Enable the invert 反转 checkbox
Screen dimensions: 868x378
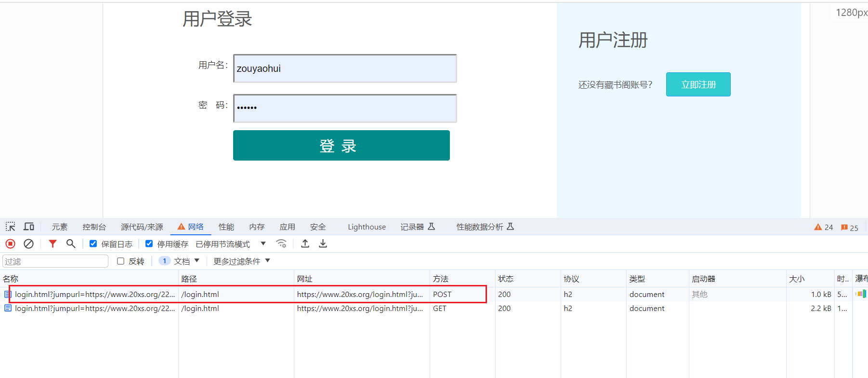(121, 261)
